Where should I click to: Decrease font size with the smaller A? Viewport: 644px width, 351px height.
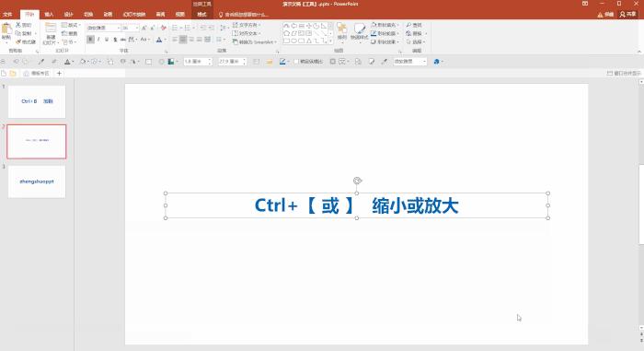click(x=153, y=28)
